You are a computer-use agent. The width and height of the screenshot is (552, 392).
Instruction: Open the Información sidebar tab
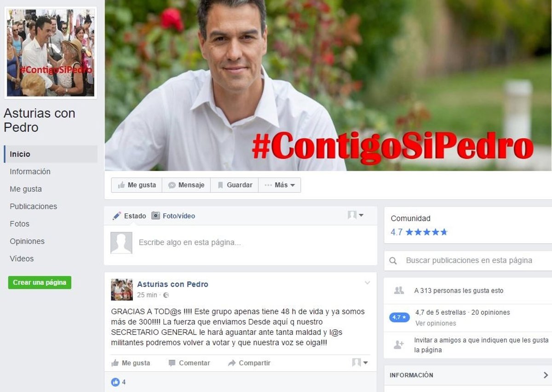30,172
